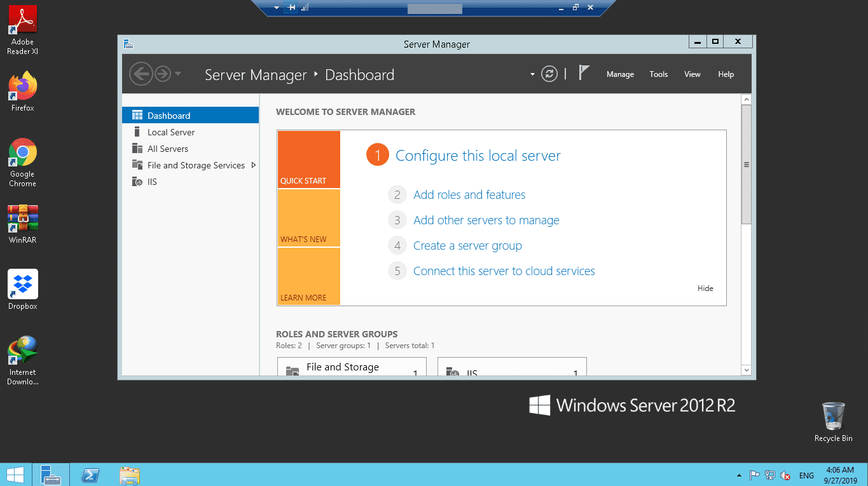Open the taskbar clock showing 4:06 AM
The height and width of the screenshot is (486, 868).
[839, 475]
